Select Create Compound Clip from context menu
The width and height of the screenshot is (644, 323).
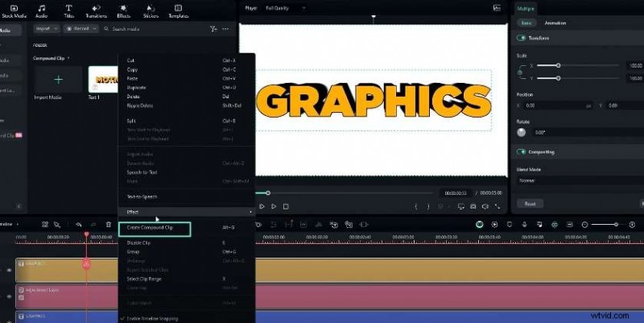click(155, 229)
